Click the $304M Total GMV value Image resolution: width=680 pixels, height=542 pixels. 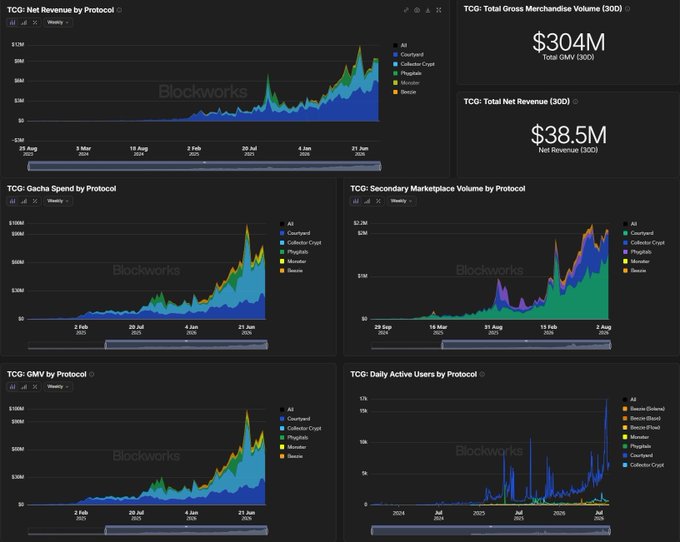tap(569, 42)
